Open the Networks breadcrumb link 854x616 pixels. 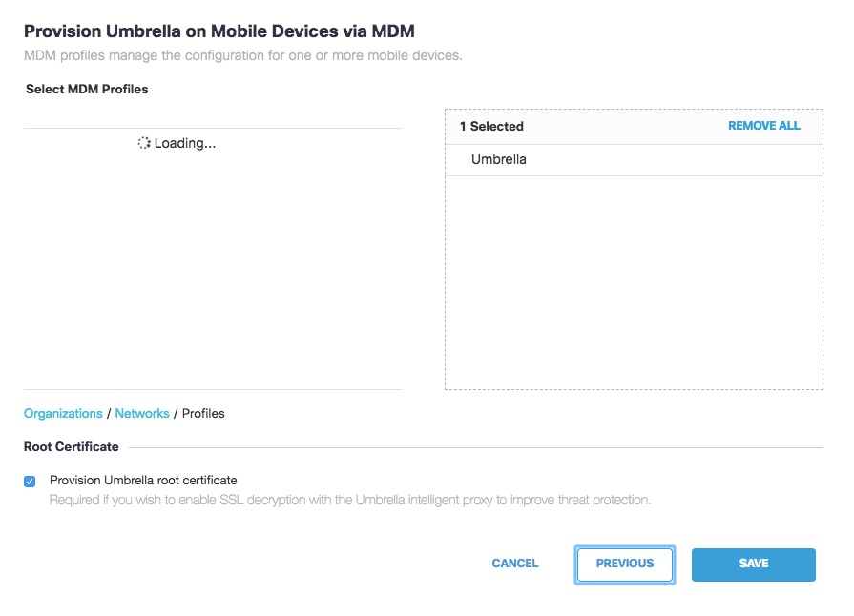142,413
